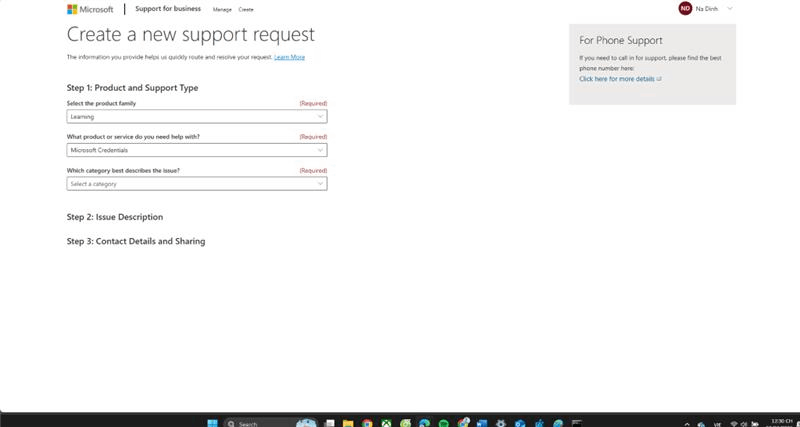This screenshot has width=800, height=427.
Task: Open the Manage menu
Action: coord(222,10)
